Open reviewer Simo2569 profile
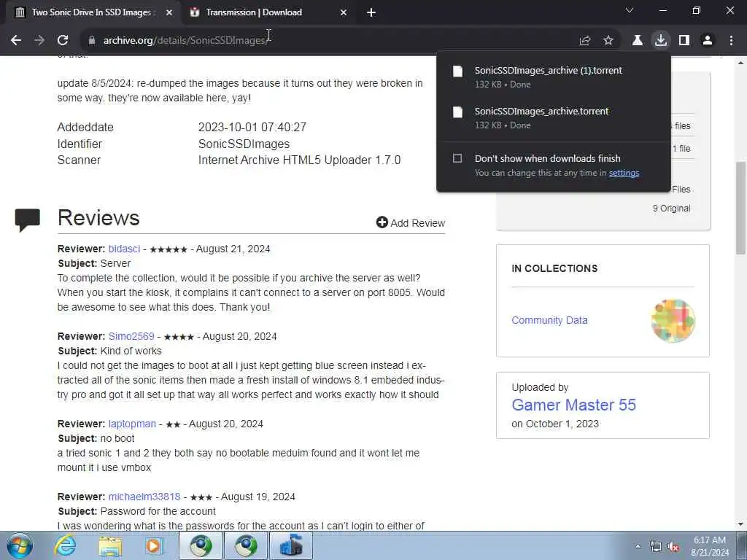The width and height of the screenshot is (747, 560). tap(131, 337)
